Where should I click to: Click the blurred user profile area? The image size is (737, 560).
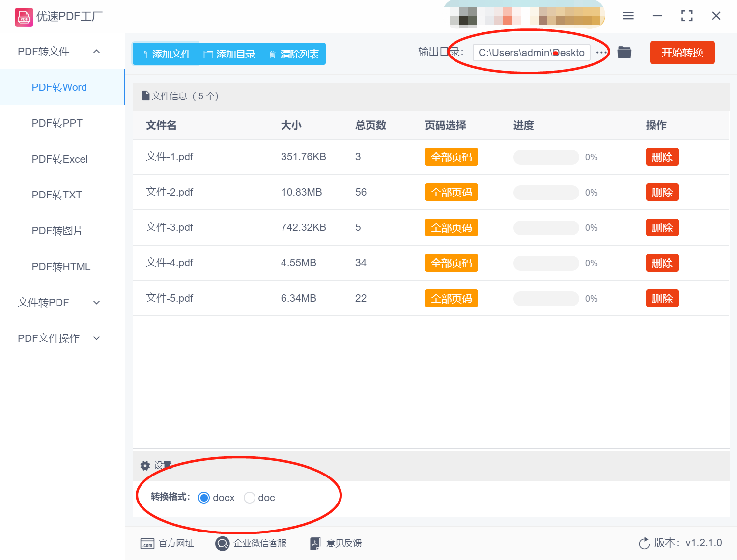click(x=526, y=16)
